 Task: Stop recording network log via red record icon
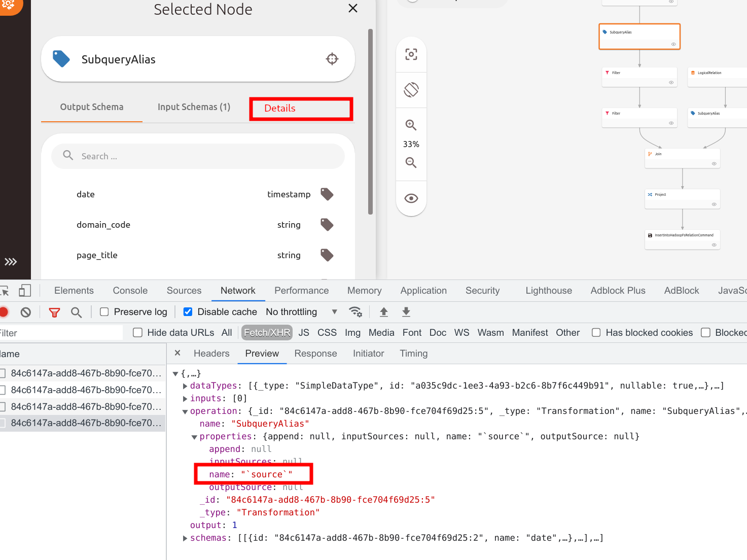point(5,312)
